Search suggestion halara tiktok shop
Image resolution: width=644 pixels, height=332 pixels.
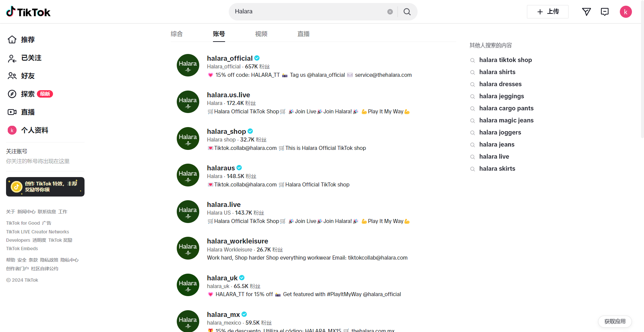pyautogui.click(x=505, y=60)
